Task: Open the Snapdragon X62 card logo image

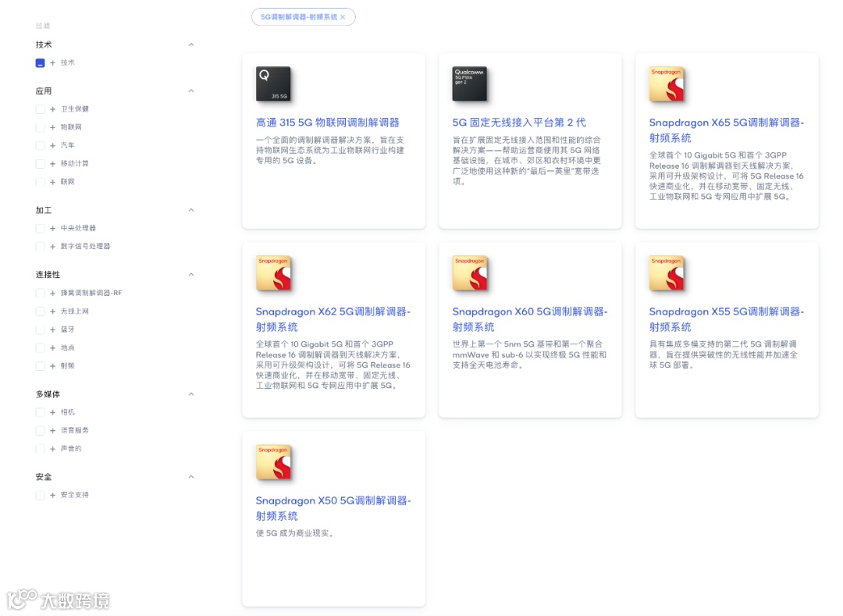Action: [273, 273]
